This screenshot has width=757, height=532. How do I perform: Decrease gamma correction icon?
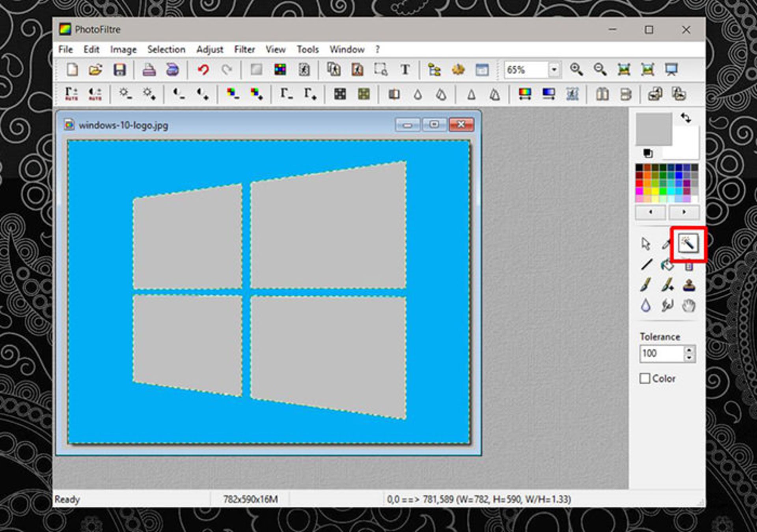point(286,94)
